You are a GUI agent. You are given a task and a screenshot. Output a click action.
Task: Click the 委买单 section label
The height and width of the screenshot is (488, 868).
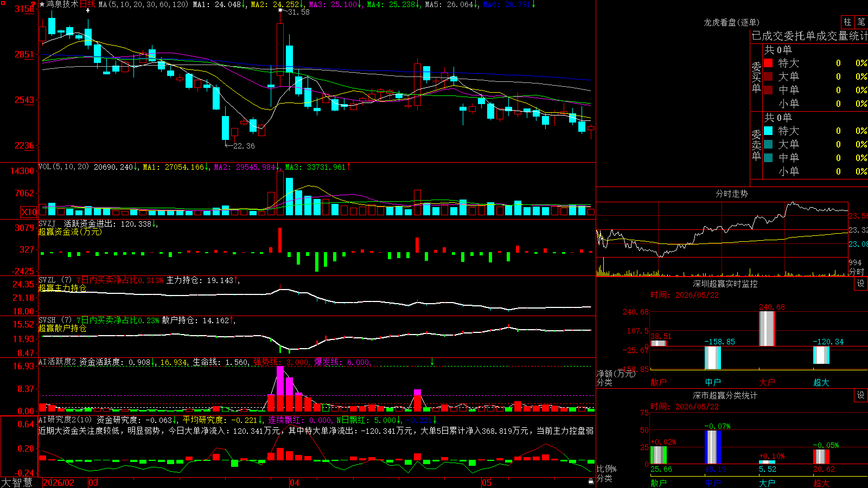click(756, 76)
